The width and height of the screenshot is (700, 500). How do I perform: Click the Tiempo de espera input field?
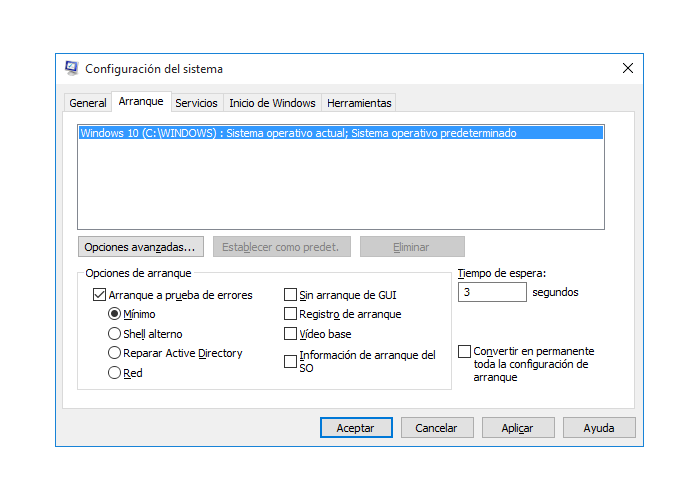click(491, 293)
